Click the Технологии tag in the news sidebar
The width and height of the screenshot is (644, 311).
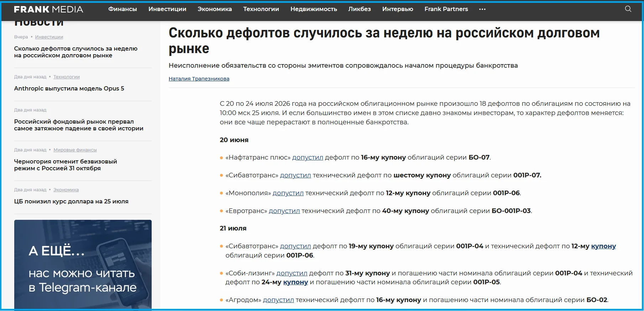(x=67, y=77)
